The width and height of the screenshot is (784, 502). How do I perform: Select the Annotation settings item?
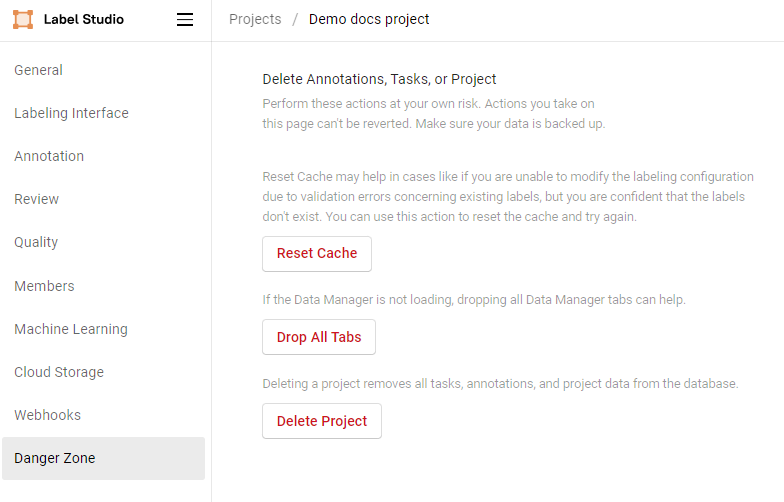tap(49, 156)
